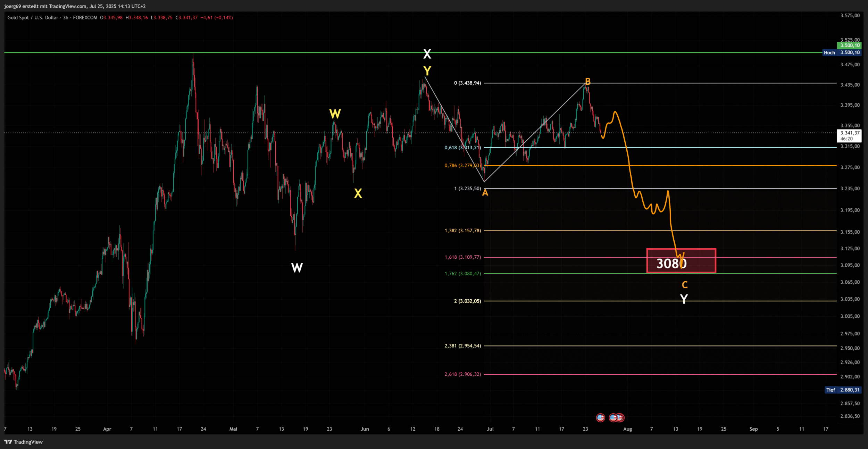Click the yellow X label near June
This screenshot has height=449, width=868.
(358, 193)
